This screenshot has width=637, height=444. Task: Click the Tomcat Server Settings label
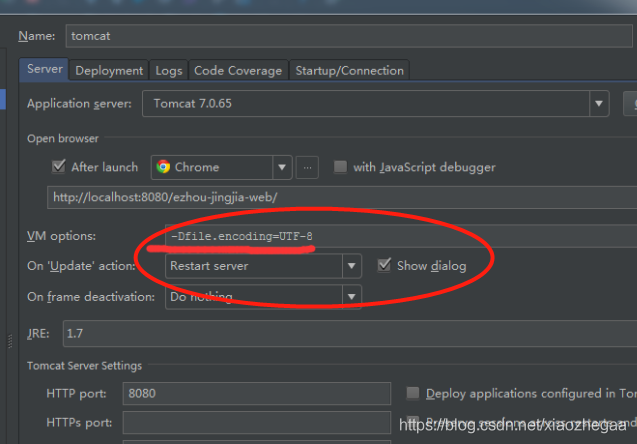(84, 366)
